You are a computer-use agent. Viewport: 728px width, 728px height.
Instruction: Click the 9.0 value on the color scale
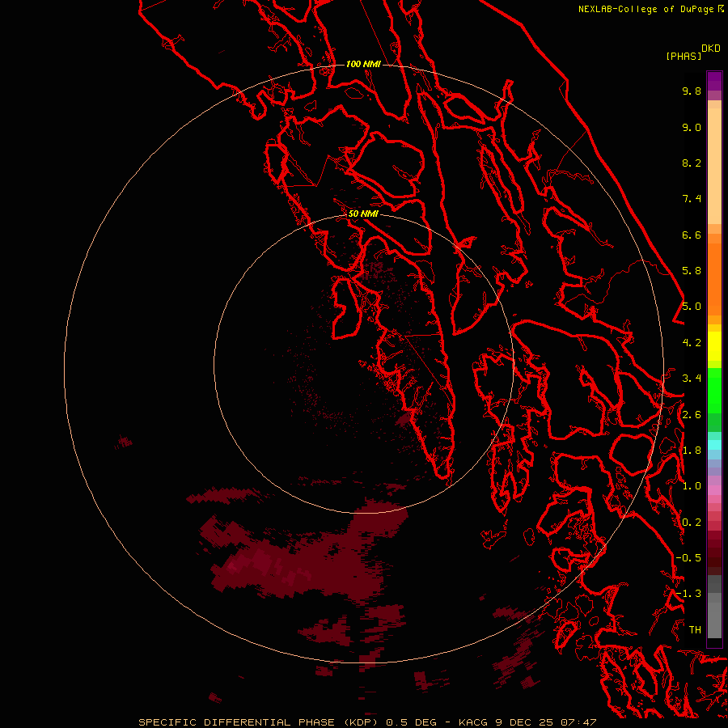point(692,127)
